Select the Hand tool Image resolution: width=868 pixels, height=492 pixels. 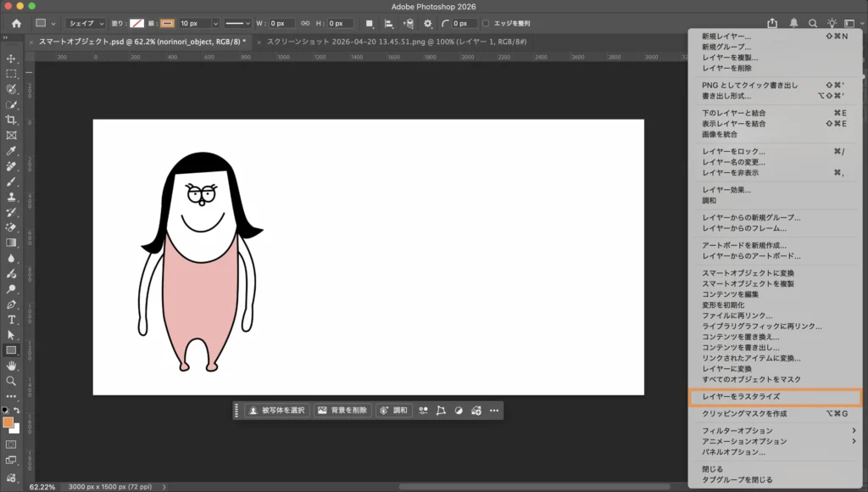coord(12,366)
